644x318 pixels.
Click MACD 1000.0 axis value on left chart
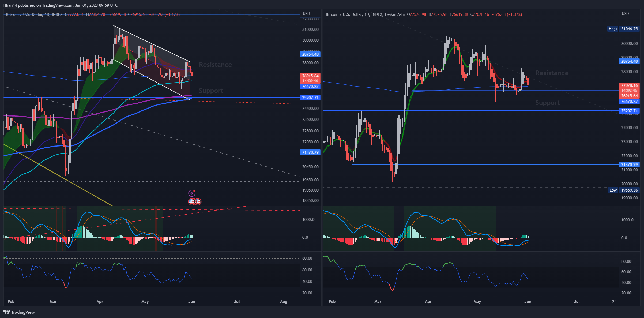pyautogui.click(x=308, y=220)
